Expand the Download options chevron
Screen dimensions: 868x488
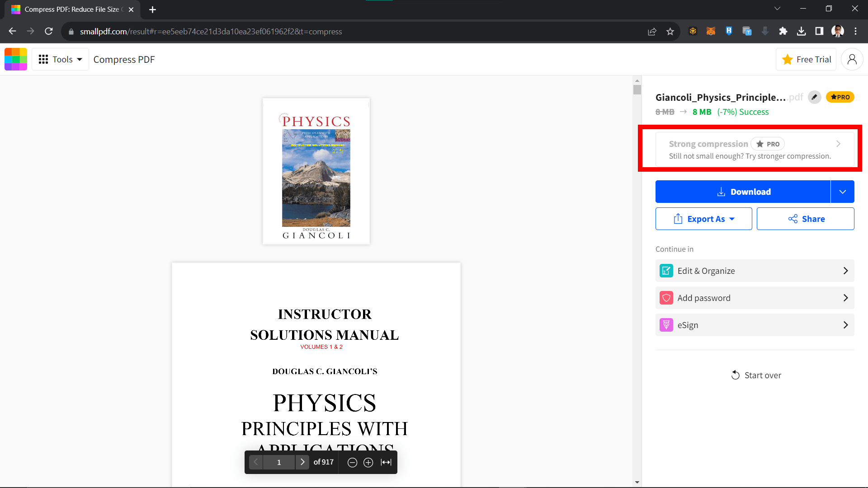coord(843,192)
